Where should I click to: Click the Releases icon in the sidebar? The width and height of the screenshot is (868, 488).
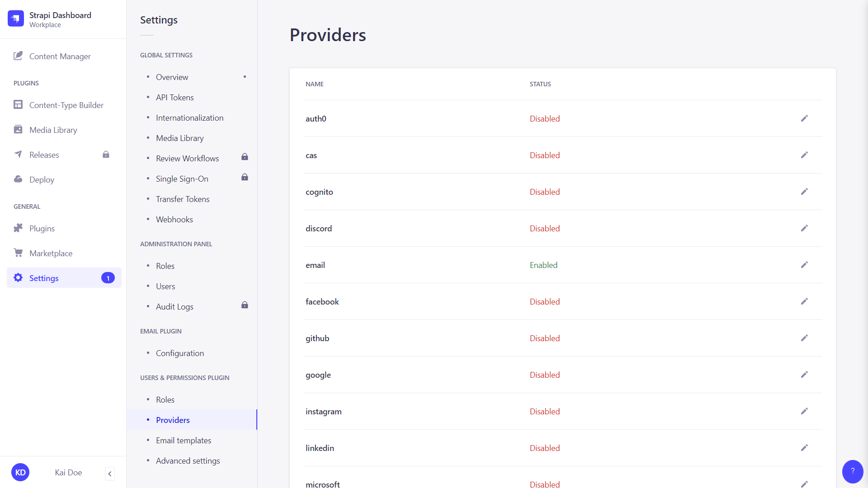point(18,155)
